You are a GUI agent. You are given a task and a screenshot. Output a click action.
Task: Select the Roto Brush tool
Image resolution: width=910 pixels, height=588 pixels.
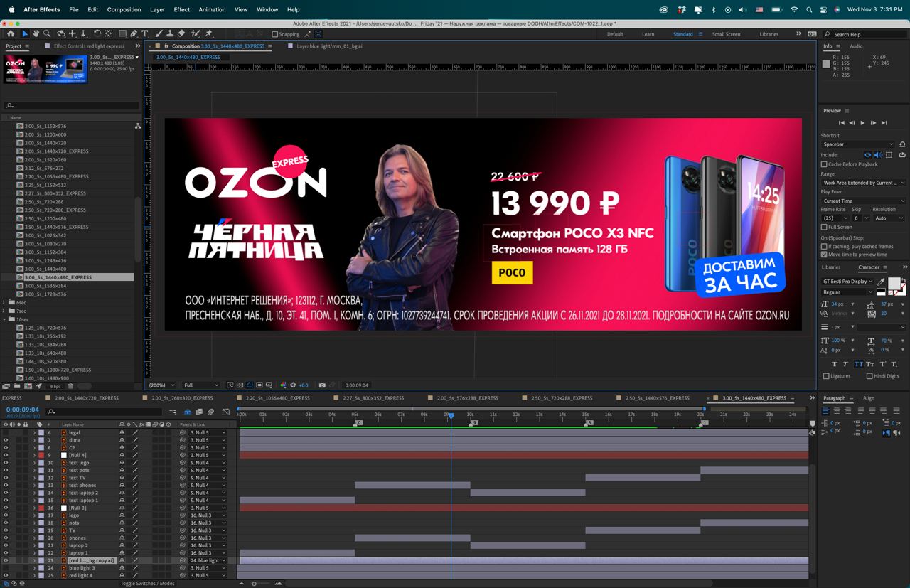pos(195,33)
